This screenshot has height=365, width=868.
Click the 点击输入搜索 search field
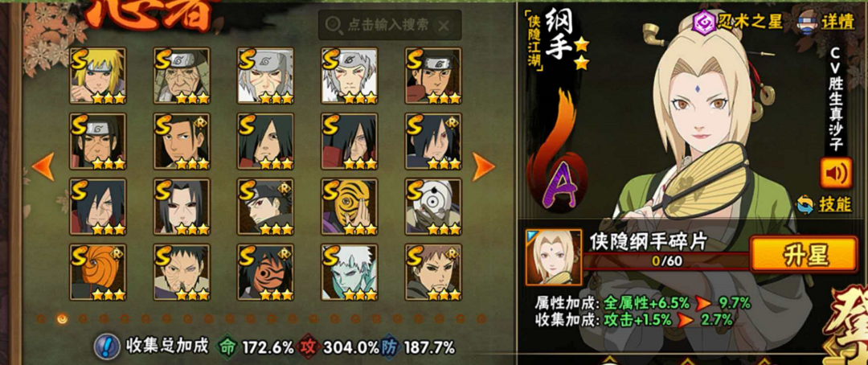point(389,25)
